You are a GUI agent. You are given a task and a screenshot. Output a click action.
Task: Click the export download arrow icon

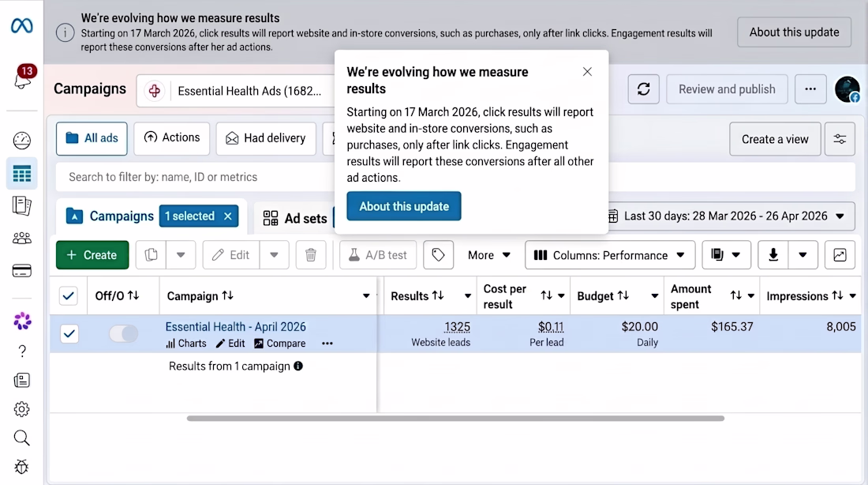point(773,255)
